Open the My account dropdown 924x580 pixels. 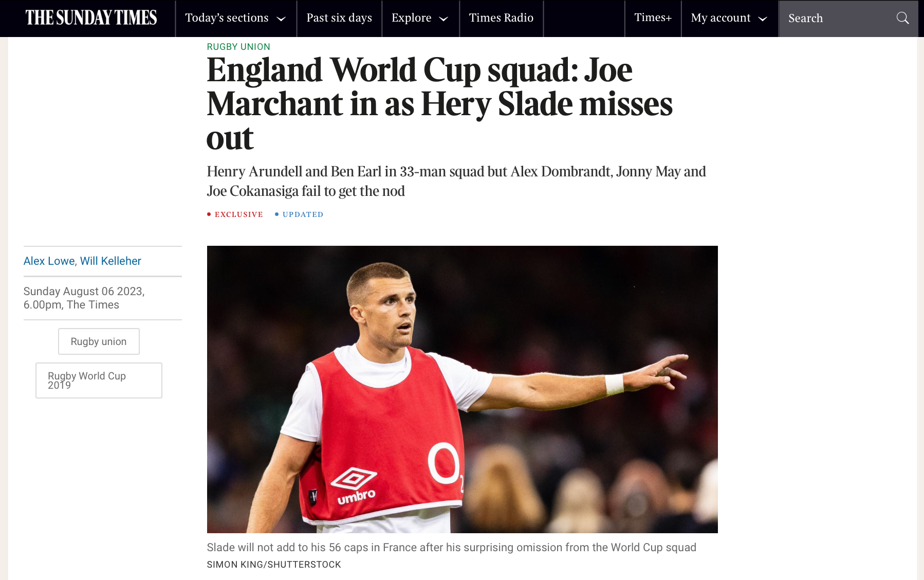729,18
